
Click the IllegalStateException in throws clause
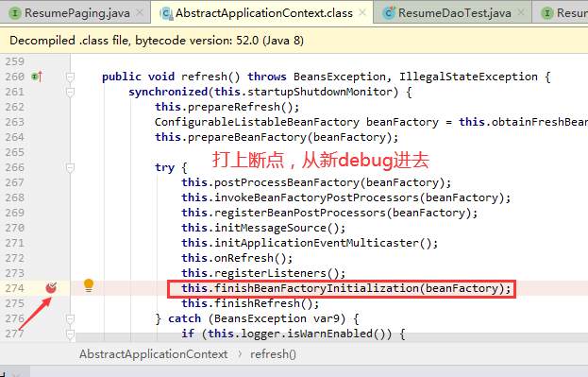[468, 77]
